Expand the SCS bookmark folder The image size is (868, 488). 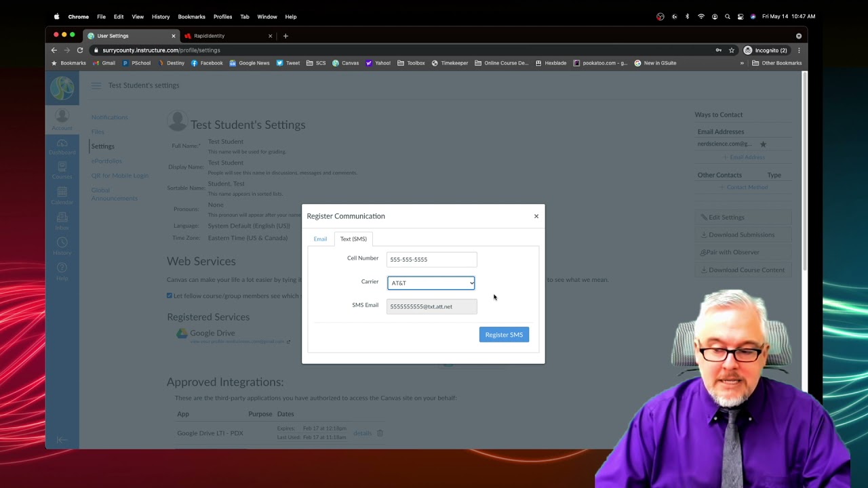[x=316, y=63]
